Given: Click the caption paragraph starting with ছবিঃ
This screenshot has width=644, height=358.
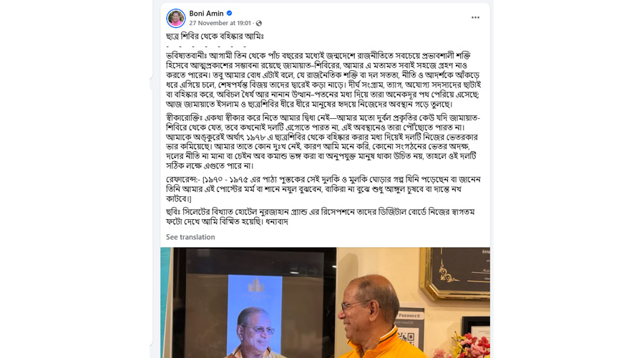Looking at the screenshot, I should (x=321, y=217).
